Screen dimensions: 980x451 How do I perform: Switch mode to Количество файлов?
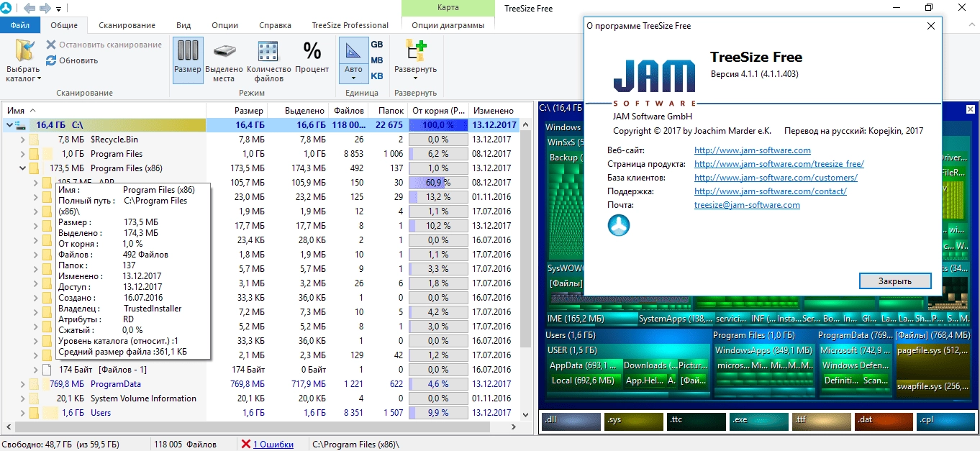268,60
